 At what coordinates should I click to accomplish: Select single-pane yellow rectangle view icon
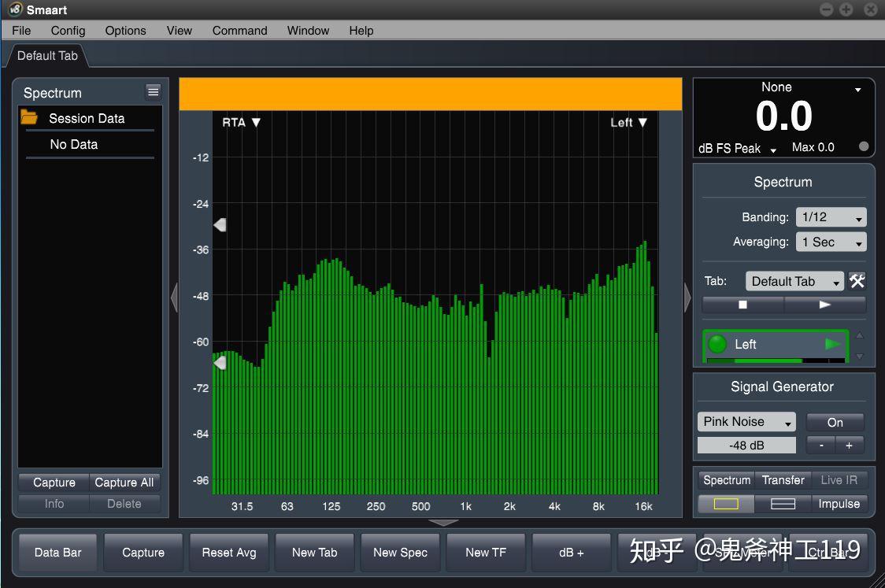[x=726, y=503]
